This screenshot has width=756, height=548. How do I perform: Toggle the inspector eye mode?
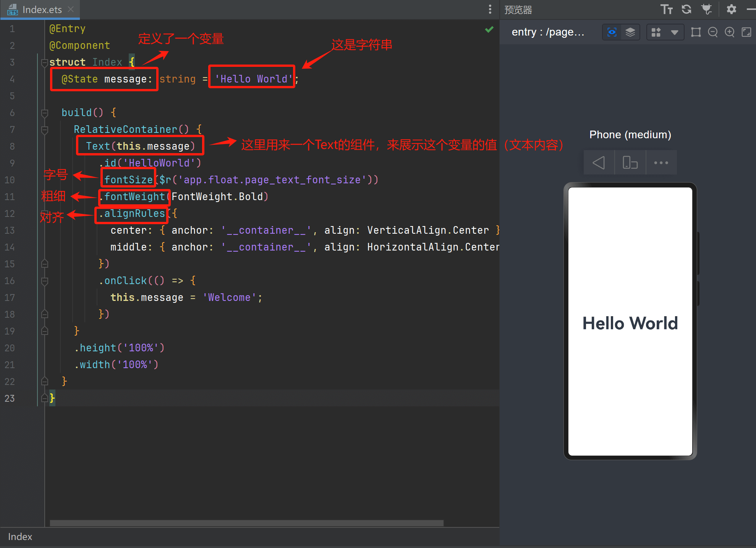click(612, 32)
